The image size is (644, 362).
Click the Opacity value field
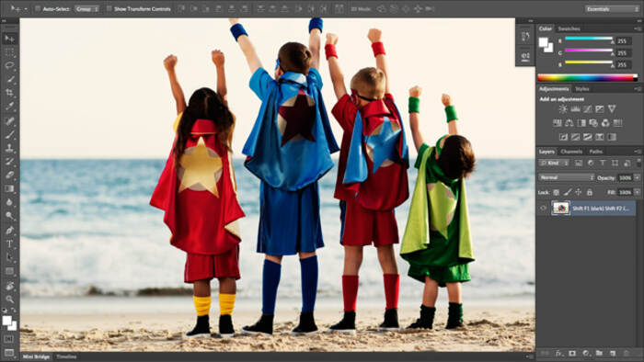pyautogui.click(x=625, y=177)
